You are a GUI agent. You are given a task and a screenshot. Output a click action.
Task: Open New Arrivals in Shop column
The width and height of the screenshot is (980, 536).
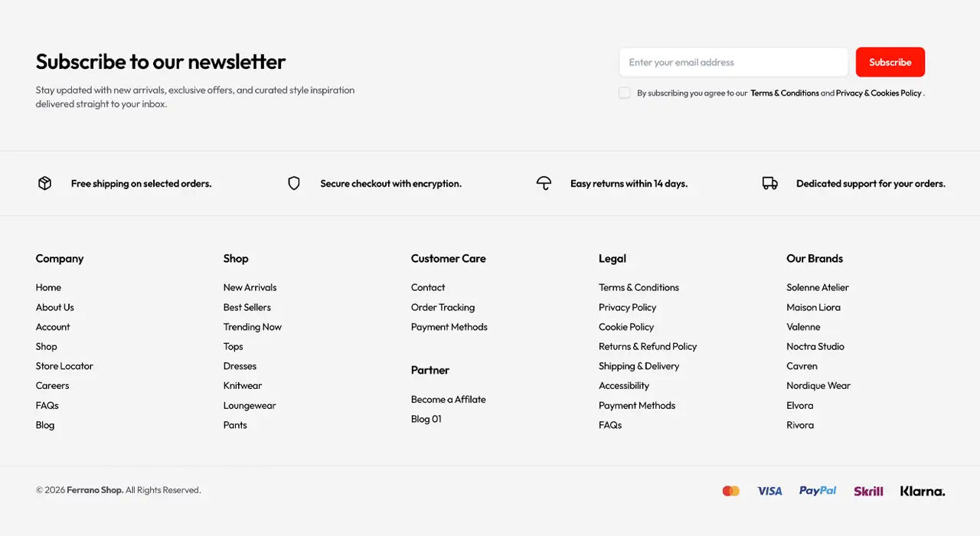[x=250, y=287]
